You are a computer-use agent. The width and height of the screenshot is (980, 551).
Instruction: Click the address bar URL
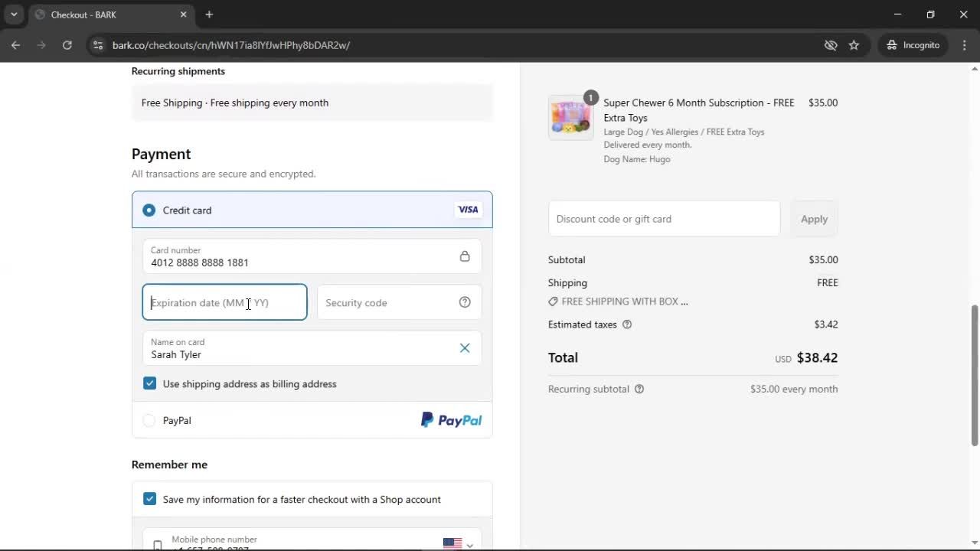click(x=231, y=45)
